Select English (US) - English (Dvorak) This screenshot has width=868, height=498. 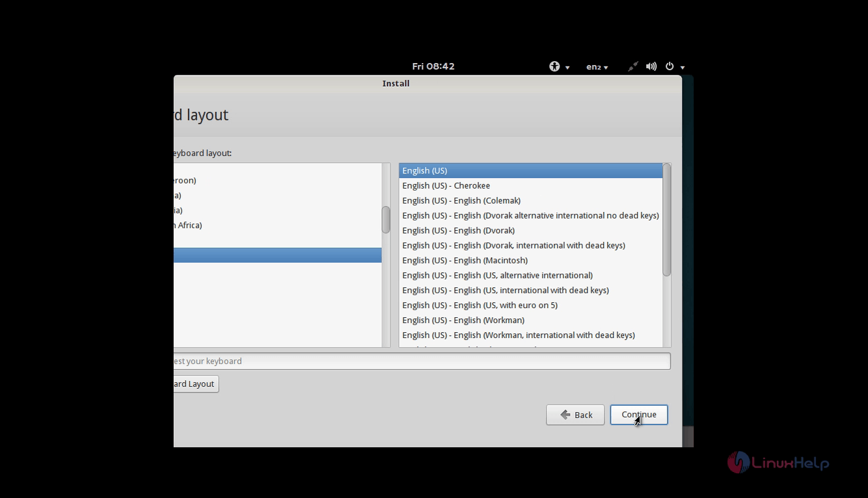click(530, 230)
